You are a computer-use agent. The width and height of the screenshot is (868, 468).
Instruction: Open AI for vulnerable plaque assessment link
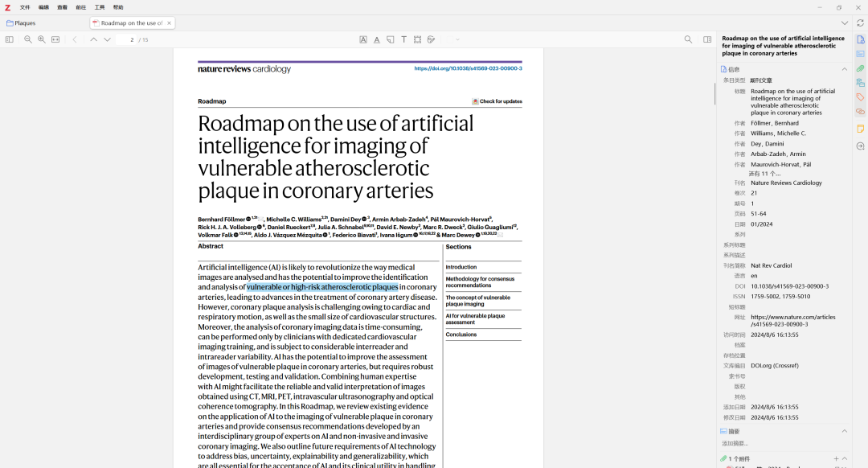click(475, 319)
